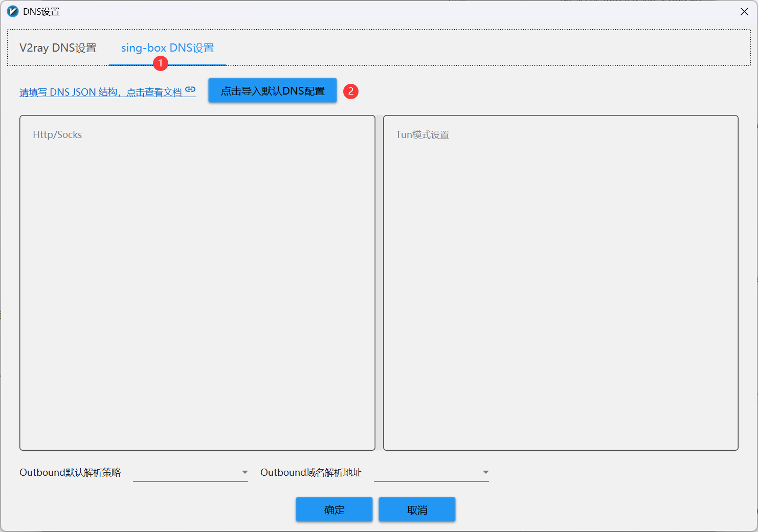The width and height of the screenshot is (758, 532).
Task: Close the DNS设置 dialog window
Action: pos(744,11)
